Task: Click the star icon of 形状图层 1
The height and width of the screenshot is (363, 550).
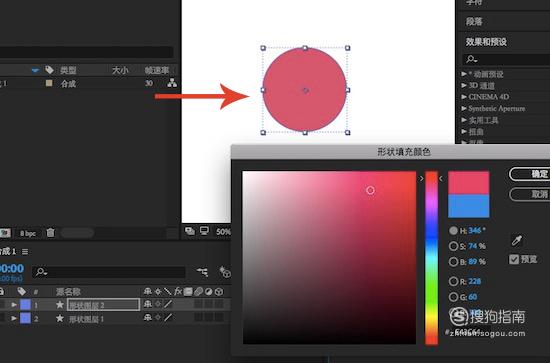Action: coord(60,318)
